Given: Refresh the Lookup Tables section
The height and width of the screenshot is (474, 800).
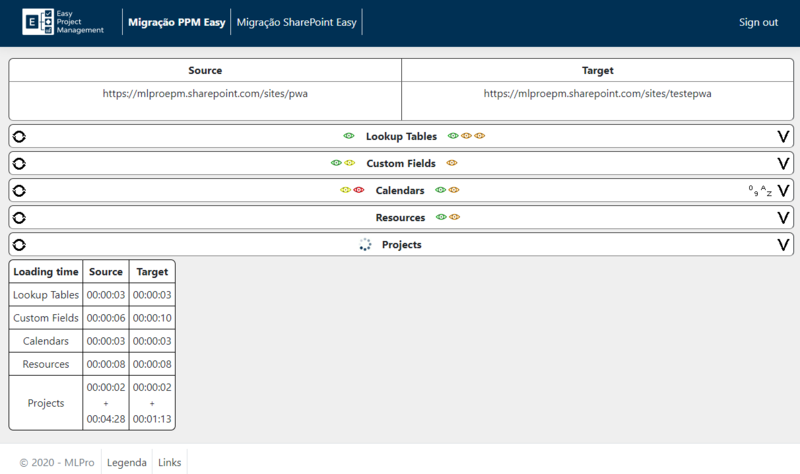Looking at the screenshot, I should click(x=19, y=137).
